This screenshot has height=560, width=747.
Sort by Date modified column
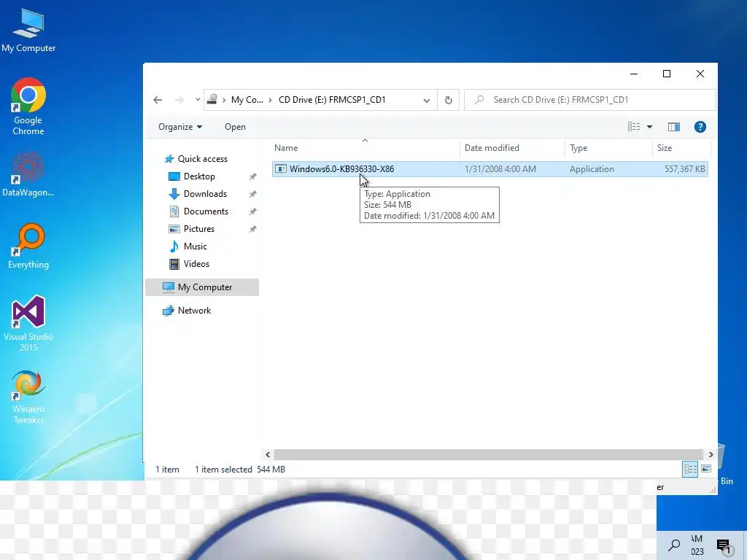[x=512, y=148]
